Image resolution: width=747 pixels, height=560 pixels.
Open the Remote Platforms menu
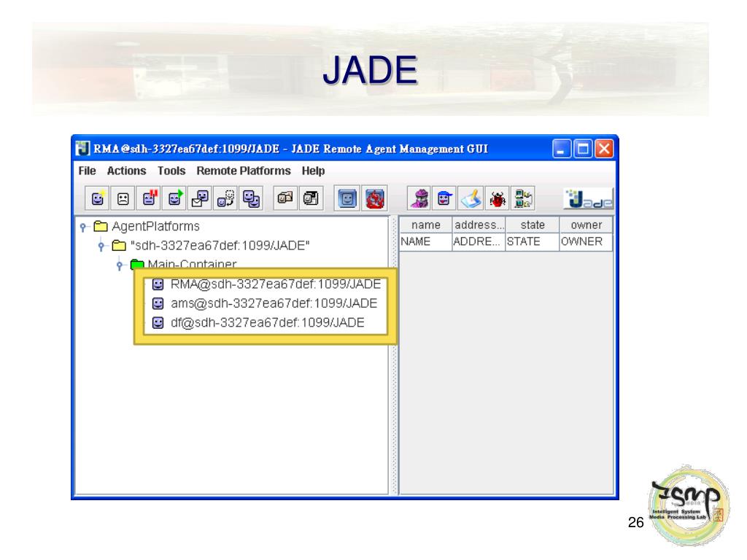point(244,171)
